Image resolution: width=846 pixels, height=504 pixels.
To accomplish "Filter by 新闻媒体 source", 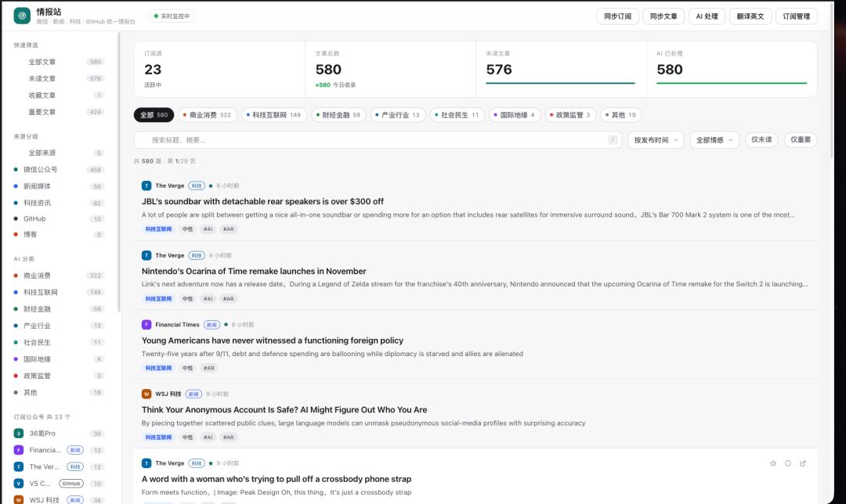I will tap(60, 186).
